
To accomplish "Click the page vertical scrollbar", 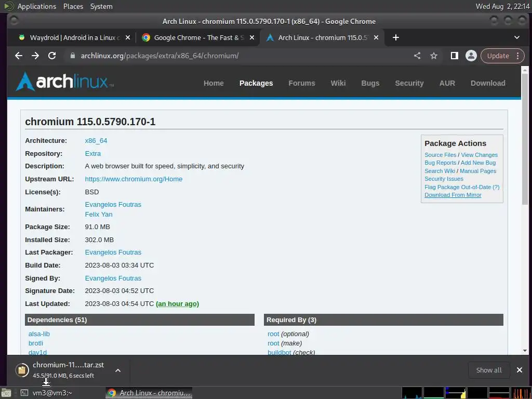I will point(525,139).
